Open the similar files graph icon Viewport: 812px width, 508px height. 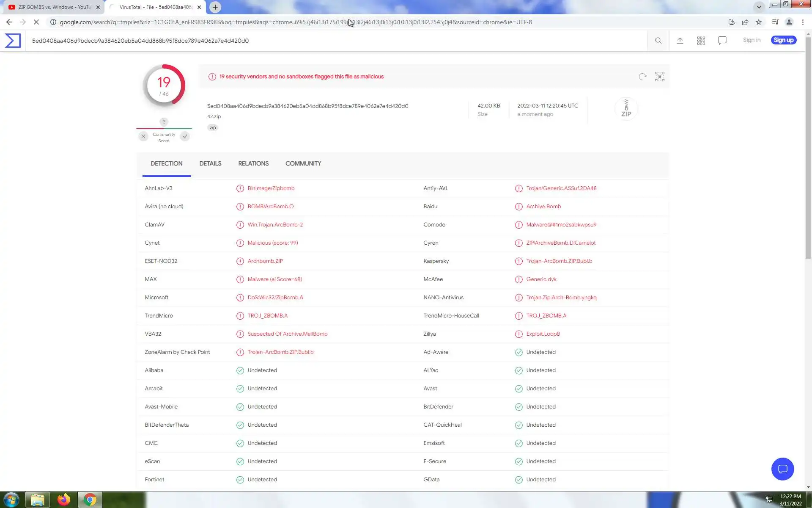pos(660,77)
